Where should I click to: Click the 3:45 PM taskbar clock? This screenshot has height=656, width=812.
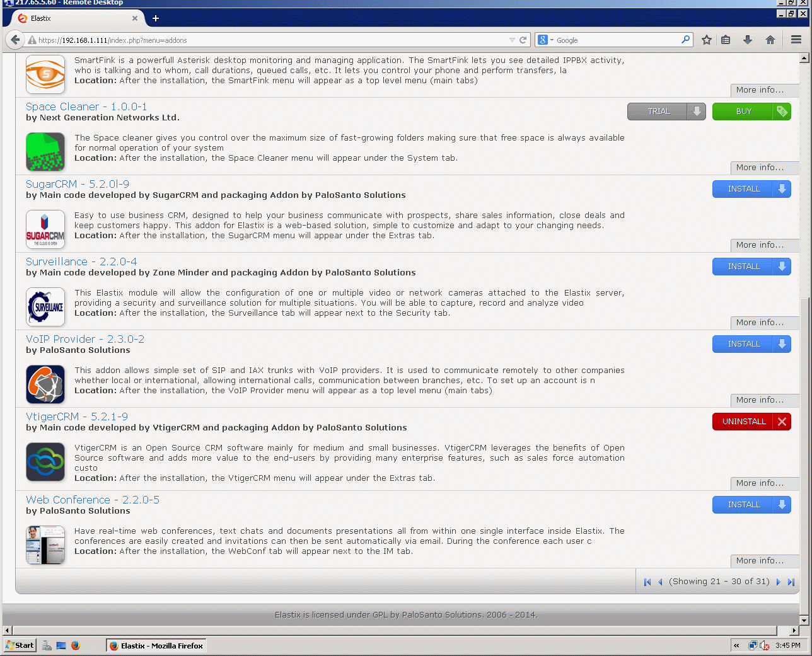788,645
